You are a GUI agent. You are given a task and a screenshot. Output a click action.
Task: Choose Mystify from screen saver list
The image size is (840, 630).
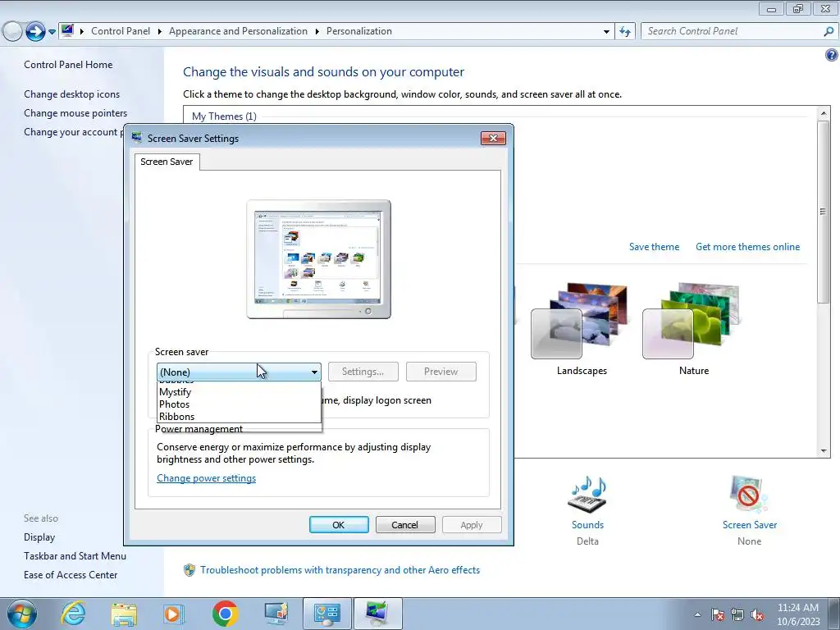(x=239, y=391)
